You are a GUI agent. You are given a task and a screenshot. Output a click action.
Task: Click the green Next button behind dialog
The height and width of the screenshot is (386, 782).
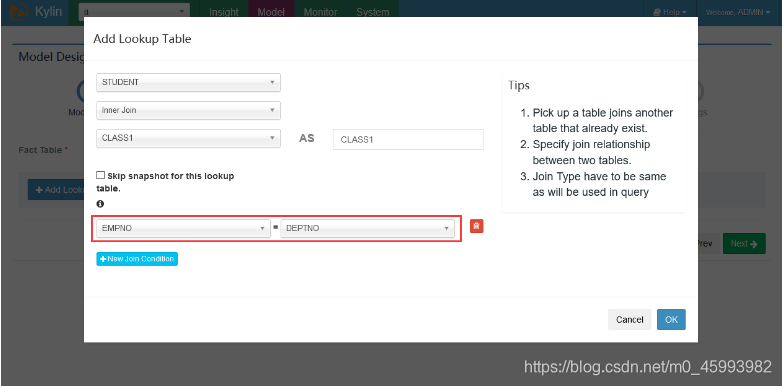click(744, 244)
